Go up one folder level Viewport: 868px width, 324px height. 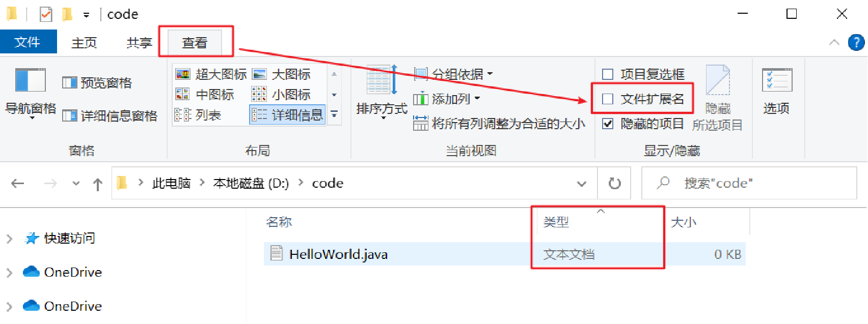pos(98,184)
